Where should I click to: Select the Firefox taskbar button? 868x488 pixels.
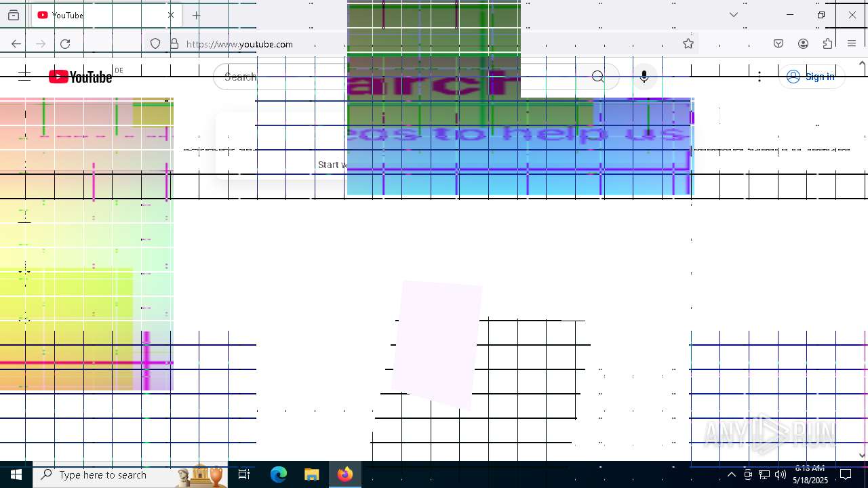[x=344, y=475]
